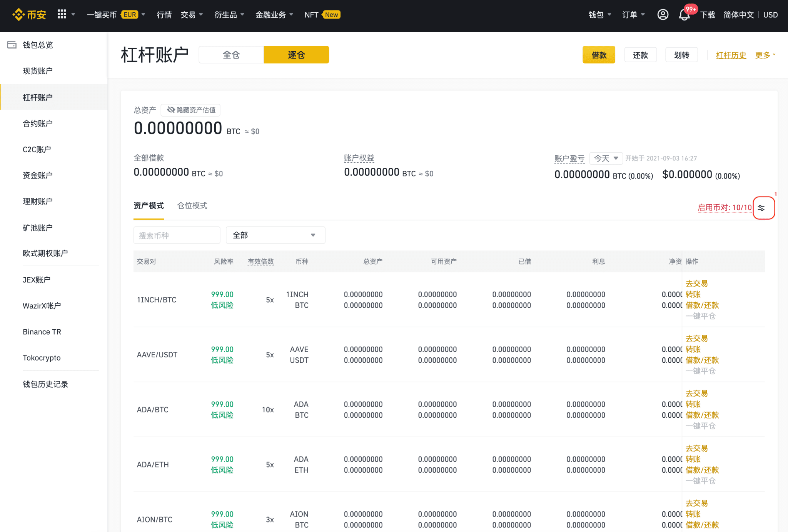
Task: Open JEX账户 in sidebar
Action: click(37, 280)
